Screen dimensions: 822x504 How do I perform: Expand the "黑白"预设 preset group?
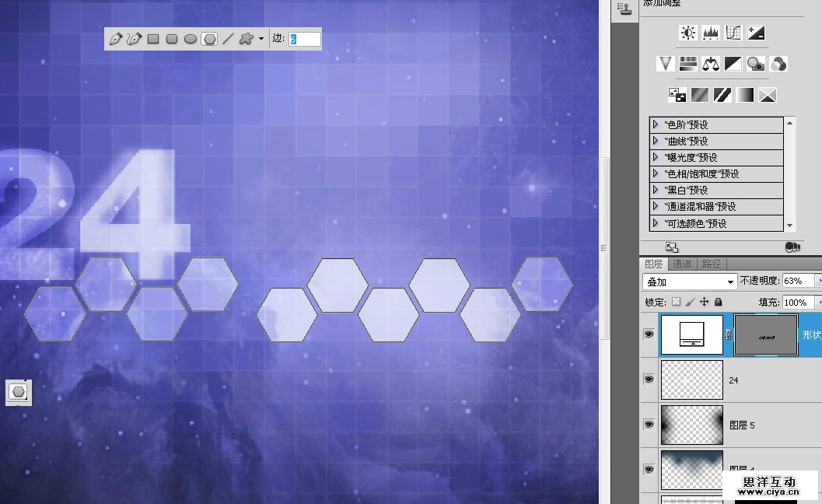point(656,190)
